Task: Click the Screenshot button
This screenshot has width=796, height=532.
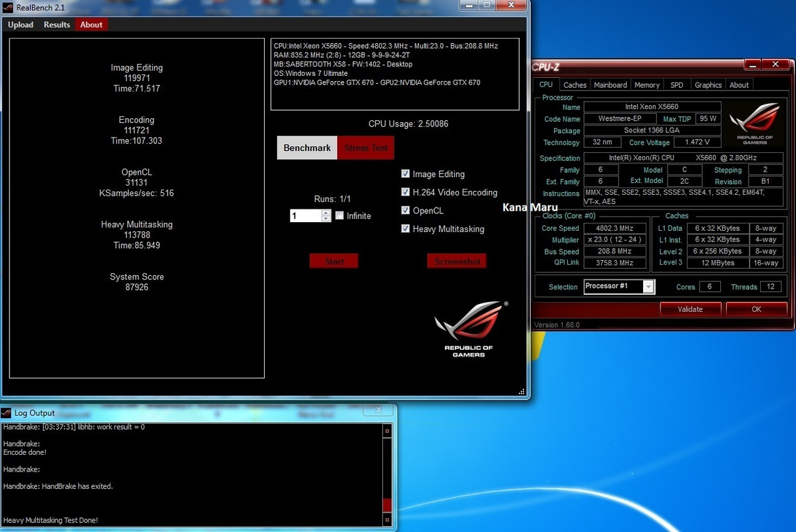Action: (x=457, y=261)
